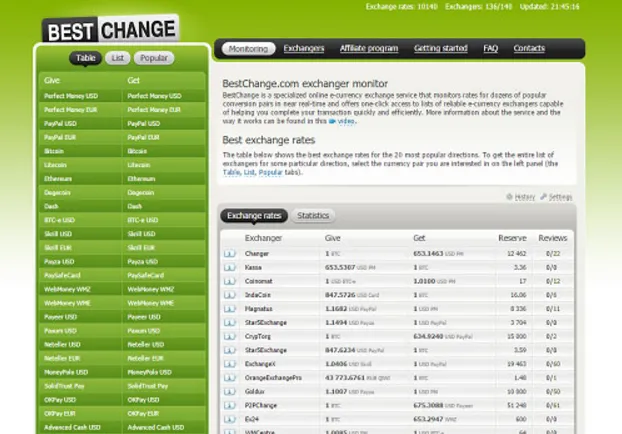Click the Settings wrench icon
The image size is (622, 434).
pos(543,196)
